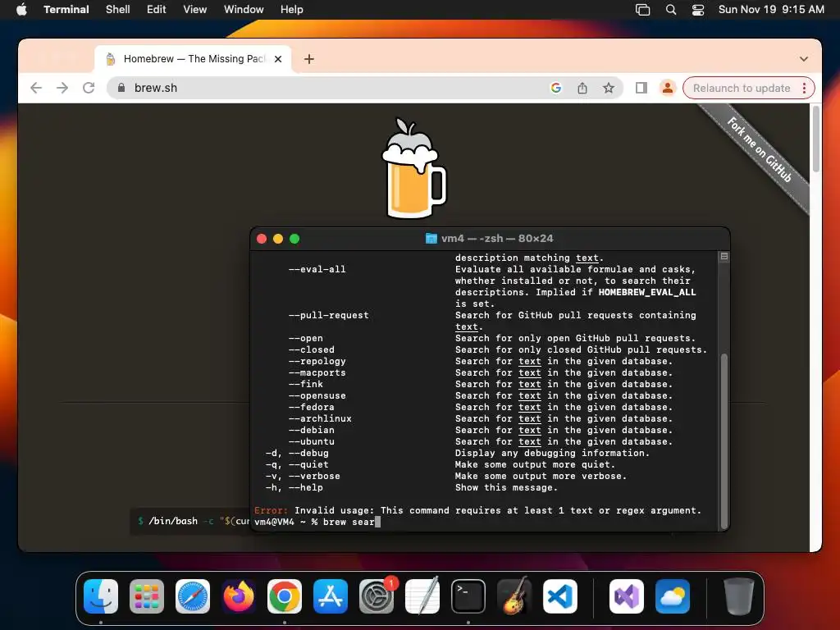Click Chrome page vertical scrollbar
Screen dimensions: 840x630
[x=816, y=139]
